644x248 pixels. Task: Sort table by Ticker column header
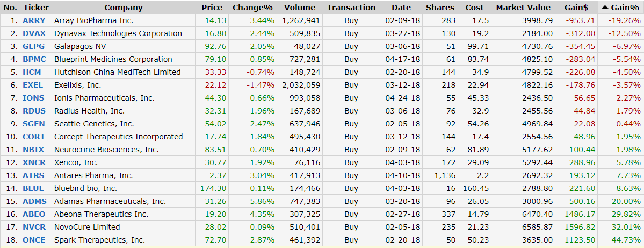pos(36,8)
